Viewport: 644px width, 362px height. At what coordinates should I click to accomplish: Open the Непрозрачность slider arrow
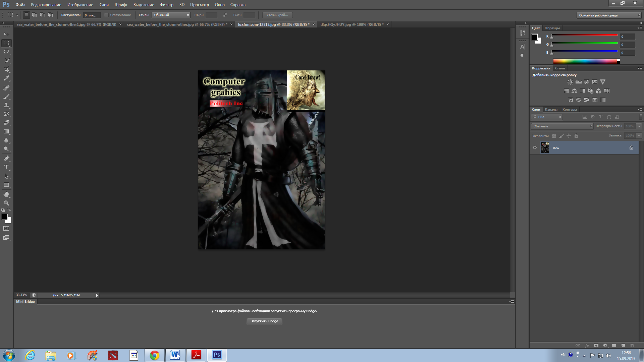point(639,126)
